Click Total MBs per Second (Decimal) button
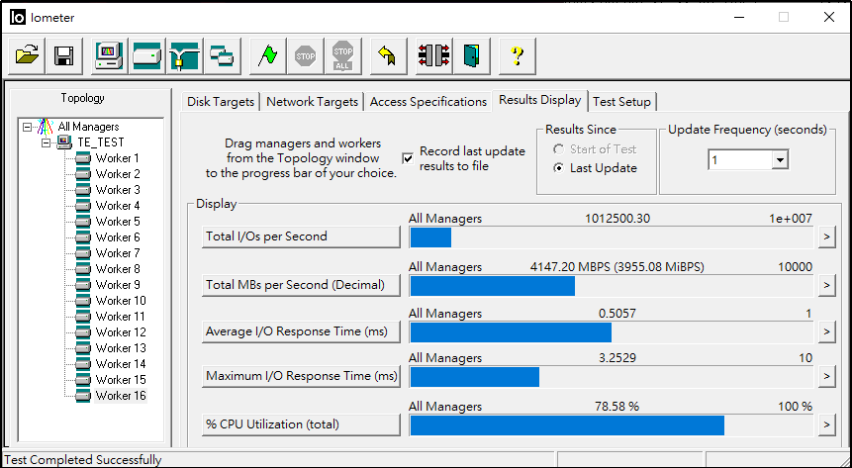Viewport: 852px width, 468px height. (301, 285)
